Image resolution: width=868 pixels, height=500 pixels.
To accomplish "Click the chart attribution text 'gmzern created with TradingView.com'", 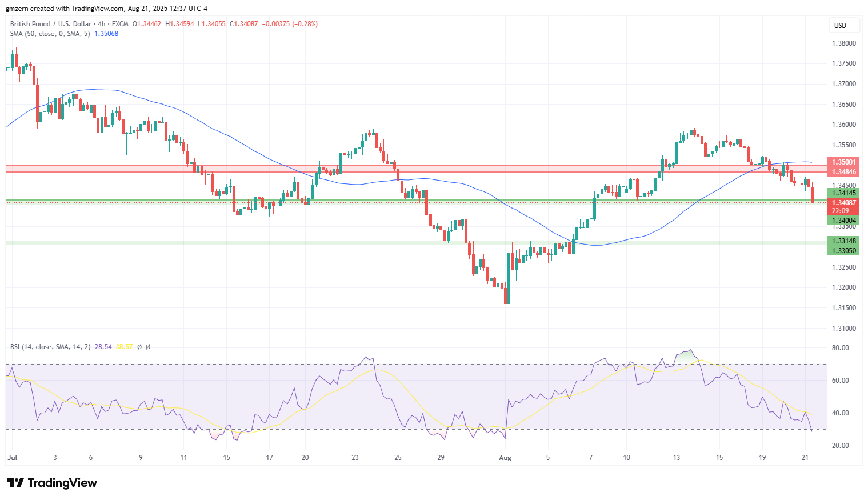I will pyautogui.click(x=66, y=9).
